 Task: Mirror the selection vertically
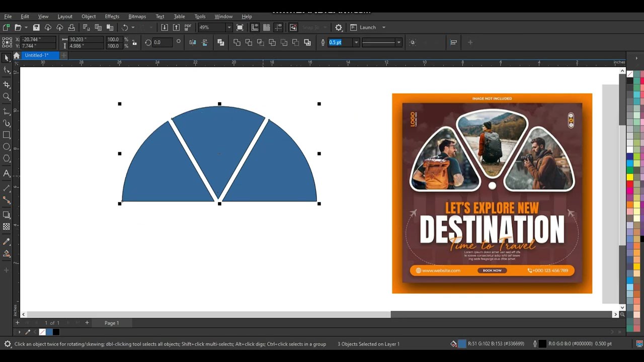204,42
